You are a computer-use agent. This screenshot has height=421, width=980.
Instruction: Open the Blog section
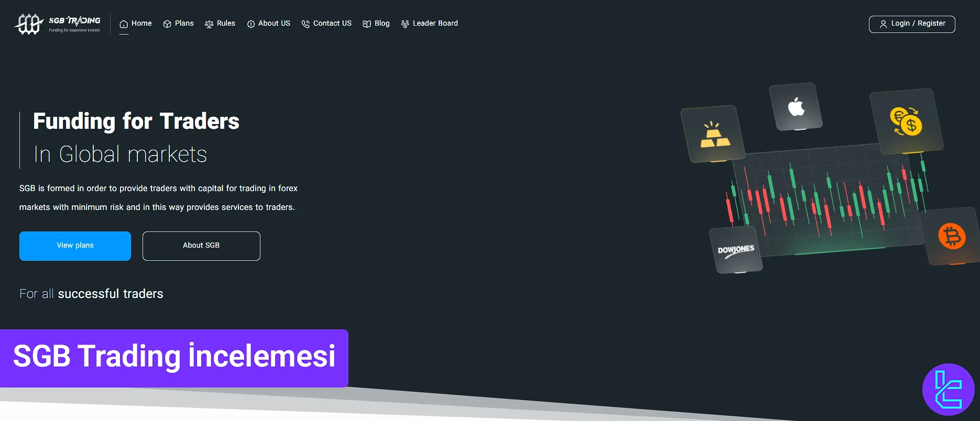tap(382, 24)
